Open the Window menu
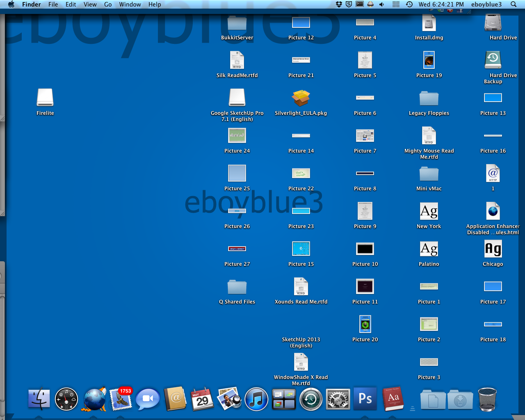The height and width of the screenshot is (420, 525). (130, 5)
